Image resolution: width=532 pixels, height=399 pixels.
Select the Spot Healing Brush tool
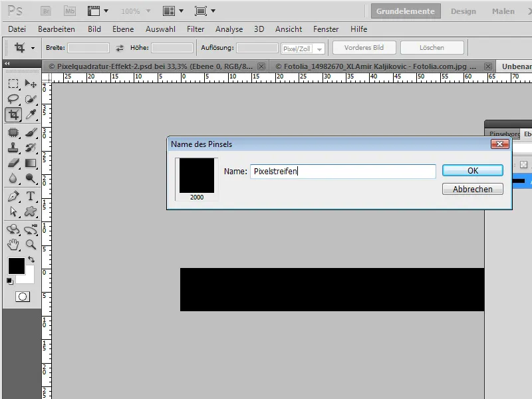pyautogui.click(x=13, y=132)
